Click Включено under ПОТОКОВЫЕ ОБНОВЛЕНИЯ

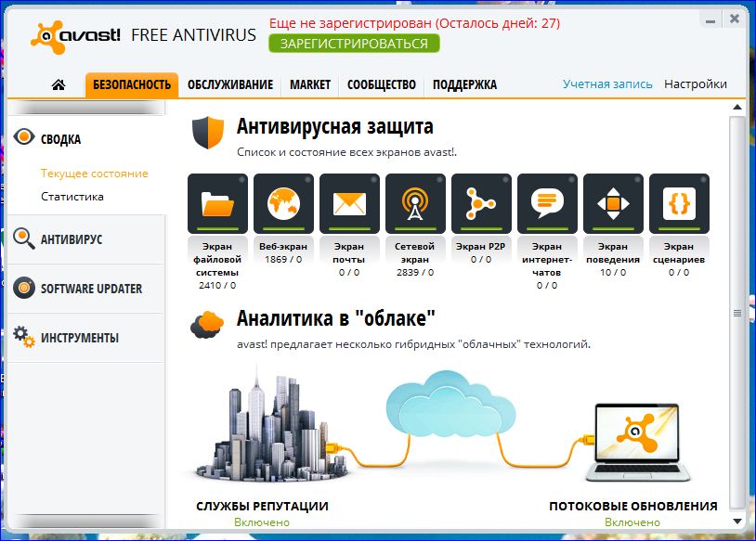click(632, 522)
